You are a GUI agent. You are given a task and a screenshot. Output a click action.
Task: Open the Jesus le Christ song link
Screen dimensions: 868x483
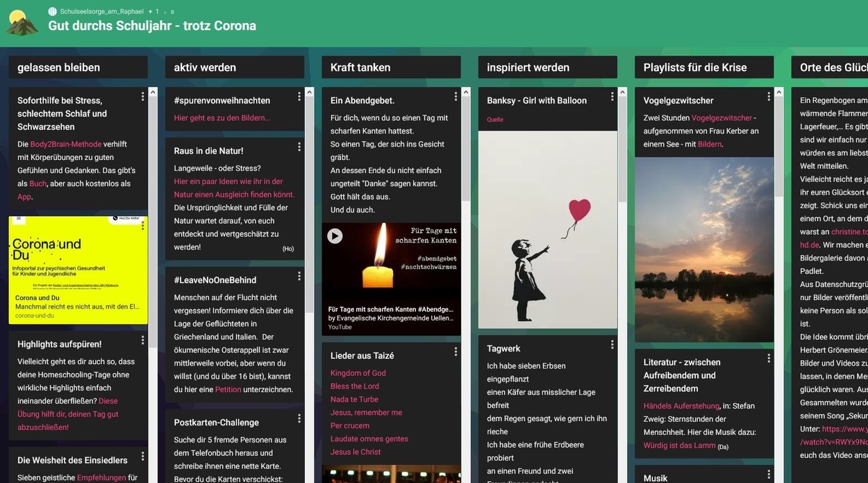[x=356, y=452]
